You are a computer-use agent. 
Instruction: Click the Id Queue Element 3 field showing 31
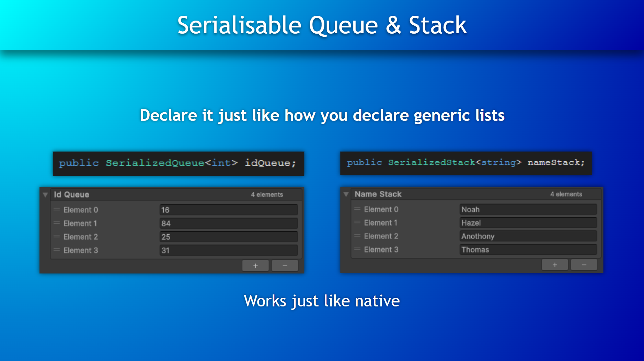(229, 250)
